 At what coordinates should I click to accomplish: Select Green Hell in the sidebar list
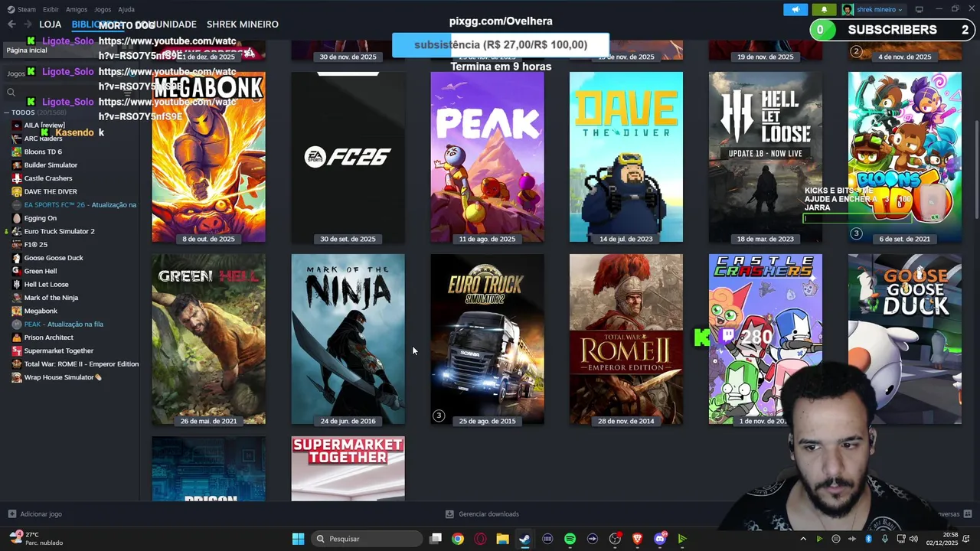point(40,271)
